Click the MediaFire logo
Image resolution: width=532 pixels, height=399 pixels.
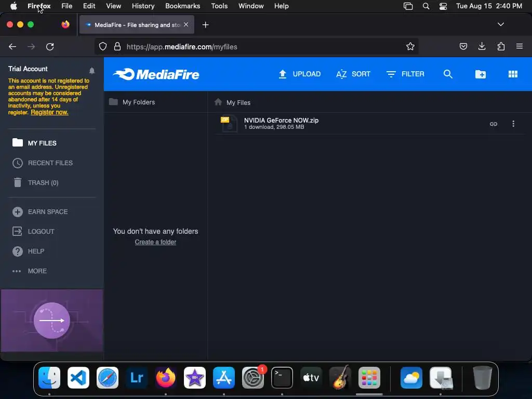pos(156,74)
